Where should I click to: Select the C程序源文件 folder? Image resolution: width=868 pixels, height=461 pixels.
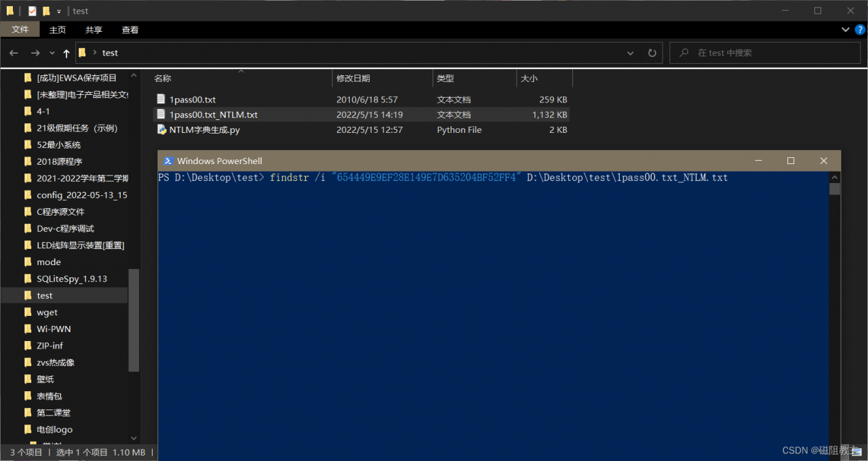click(x=60, y=212)
